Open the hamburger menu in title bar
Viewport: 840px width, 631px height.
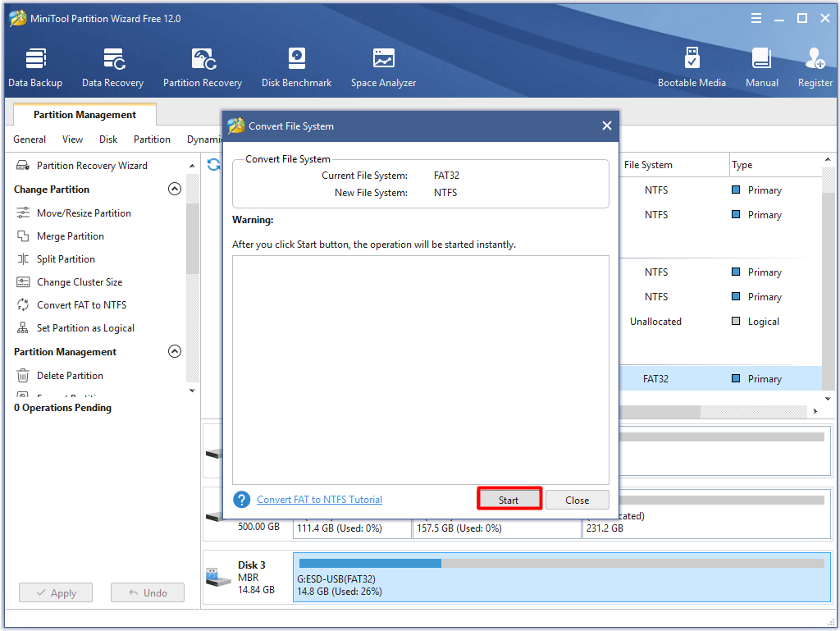pyautogui.click(x=756, y=19)
